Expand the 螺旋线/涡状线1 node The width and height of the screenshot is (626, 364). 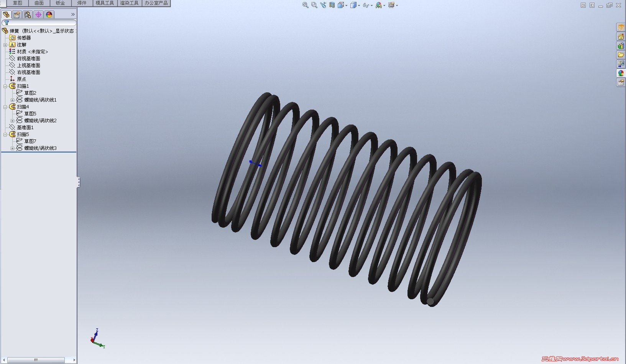12,100
